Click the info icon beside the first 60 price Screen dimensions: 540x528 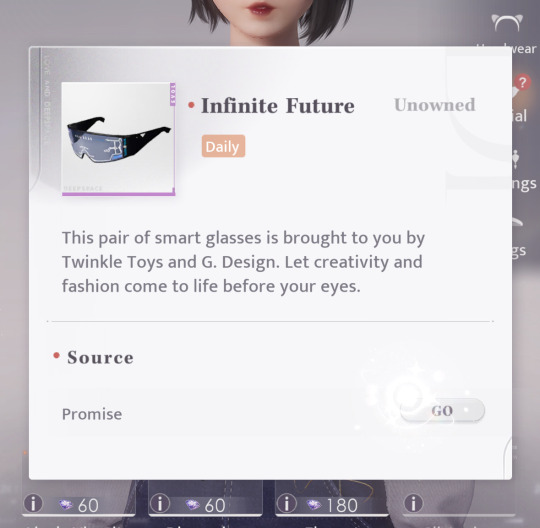coord(33,503)
